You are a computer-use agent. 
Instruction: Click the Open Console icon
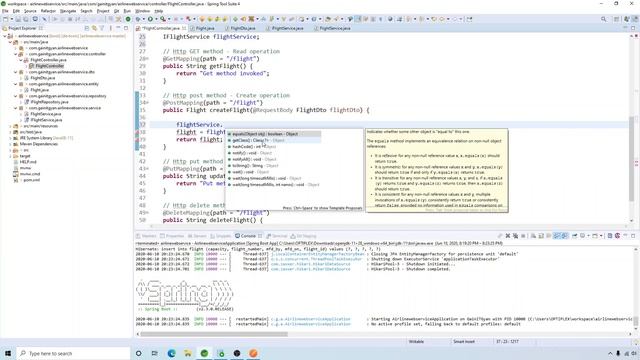(x=595, y=236)
